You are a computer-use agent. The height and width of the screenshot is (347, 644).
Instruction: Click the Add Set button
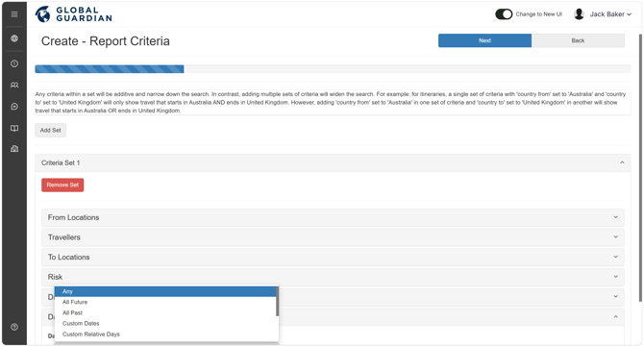coord(51,130)
